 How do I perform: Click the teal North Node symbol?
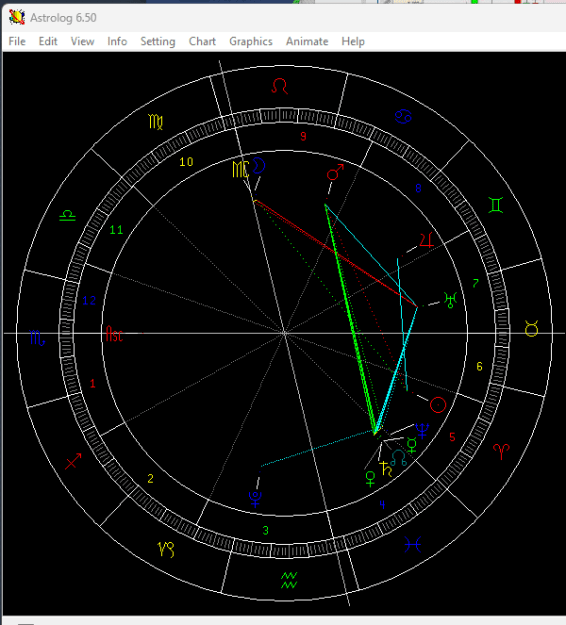coord(399,458)
